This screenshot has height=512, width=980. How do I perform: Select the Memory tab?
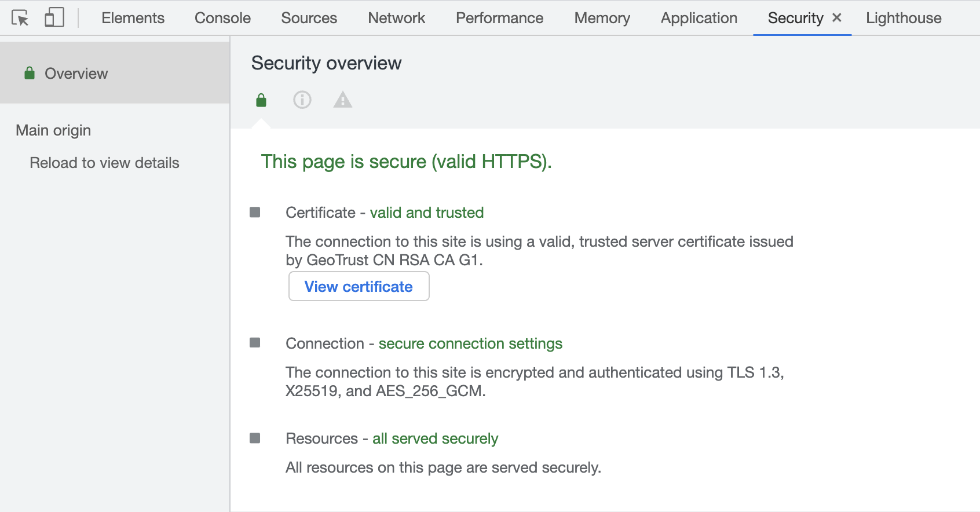[x=602, y=18]
